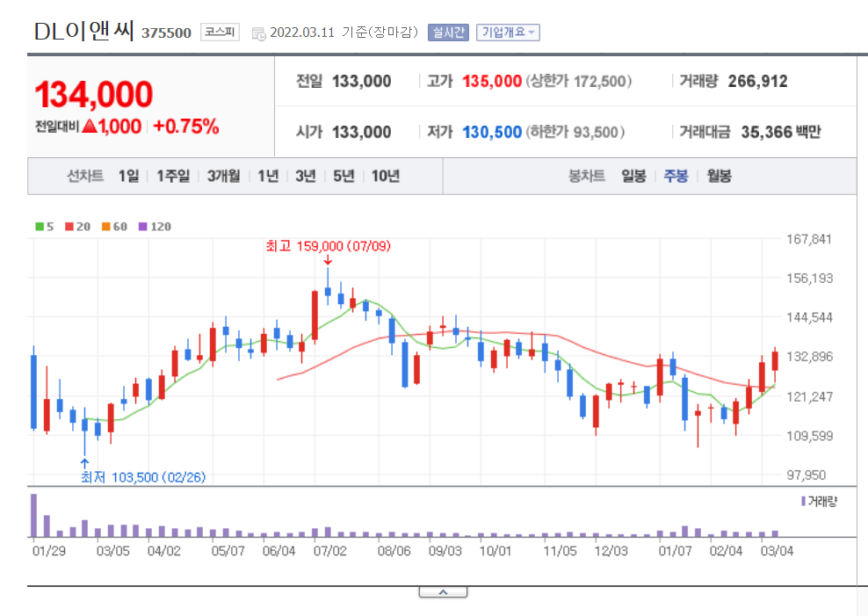Switch chart to 3개월 period
This screenshot has height=616, width=868.
(x=224, y=176)
